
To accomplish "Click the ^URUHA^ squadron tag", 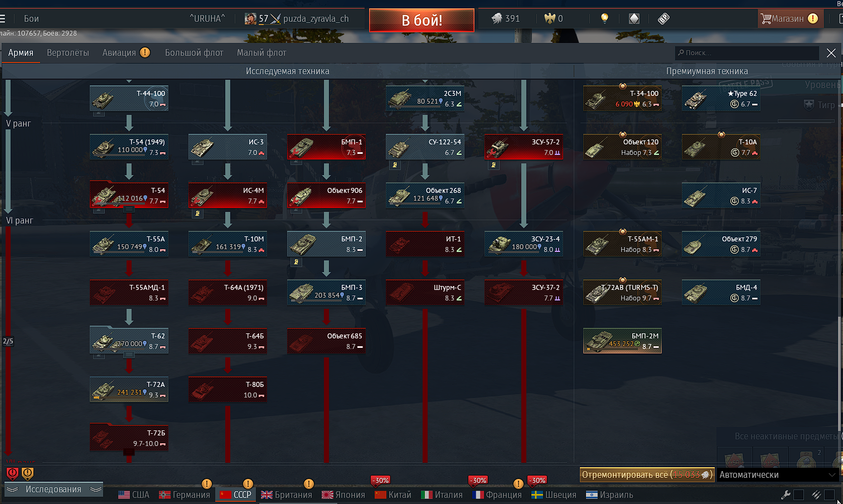I will 207,18.
